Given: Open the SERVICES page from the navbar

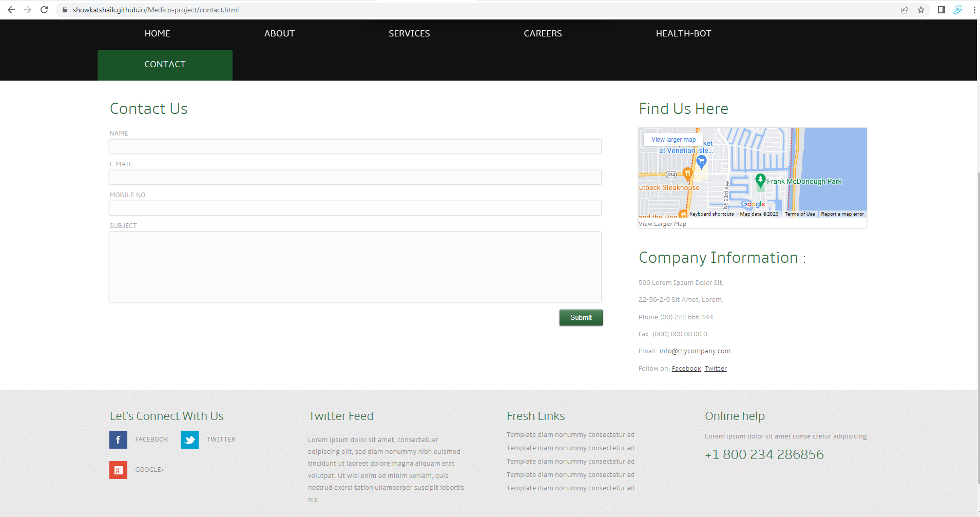Looking at the screenshot, I should (409, 33).
